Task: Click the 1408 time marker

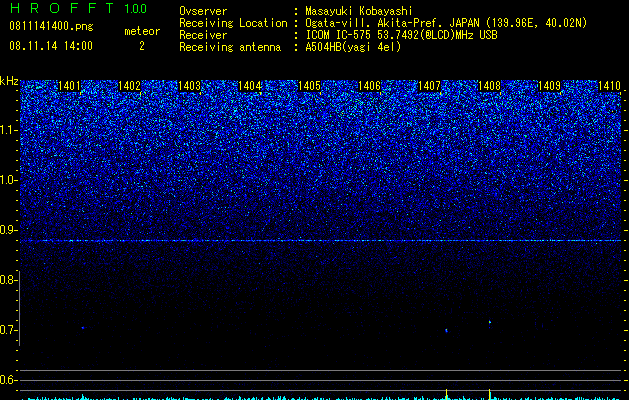Action: (489, 86)
